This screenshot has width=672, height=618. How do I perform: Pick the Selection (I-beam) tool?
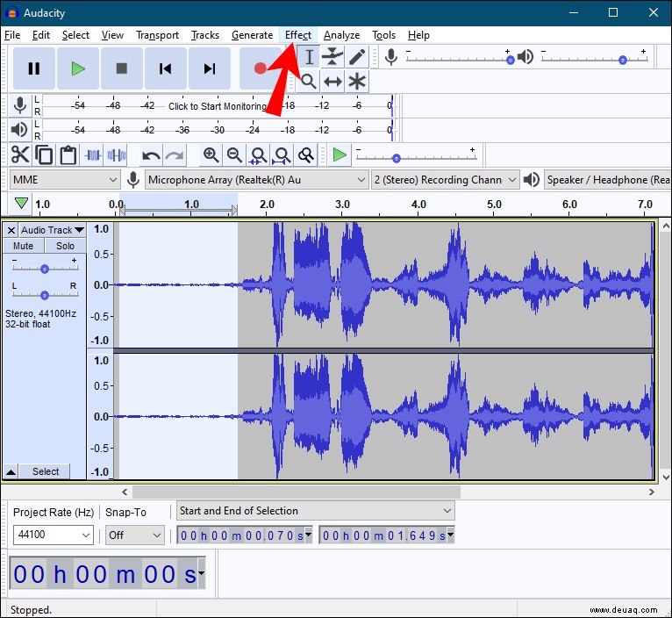309,56
